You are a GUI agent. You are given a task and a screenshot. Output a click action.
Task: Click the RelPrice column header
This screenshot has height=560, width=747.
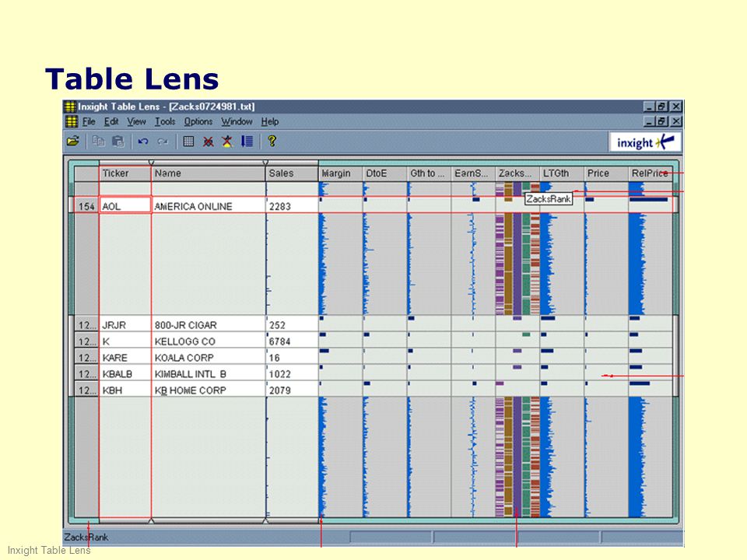pyautogui.click(x=651, y=173)
